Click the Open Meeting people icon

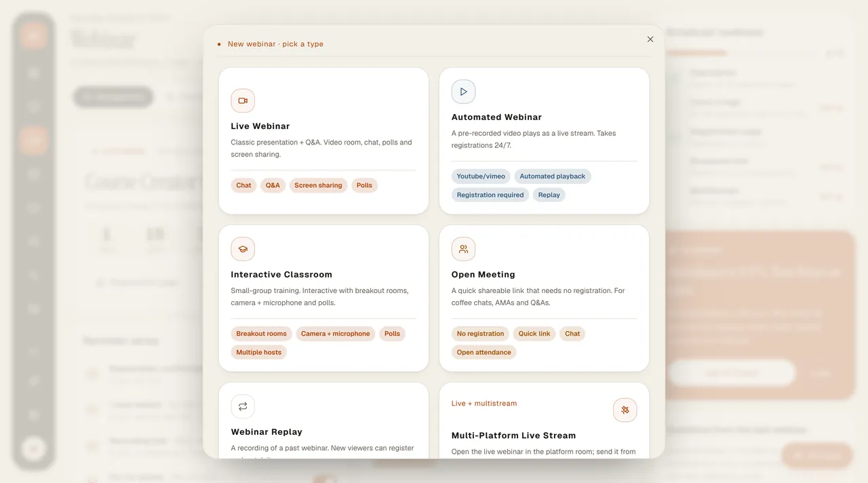pyautogui.click(x=464, y=249)
